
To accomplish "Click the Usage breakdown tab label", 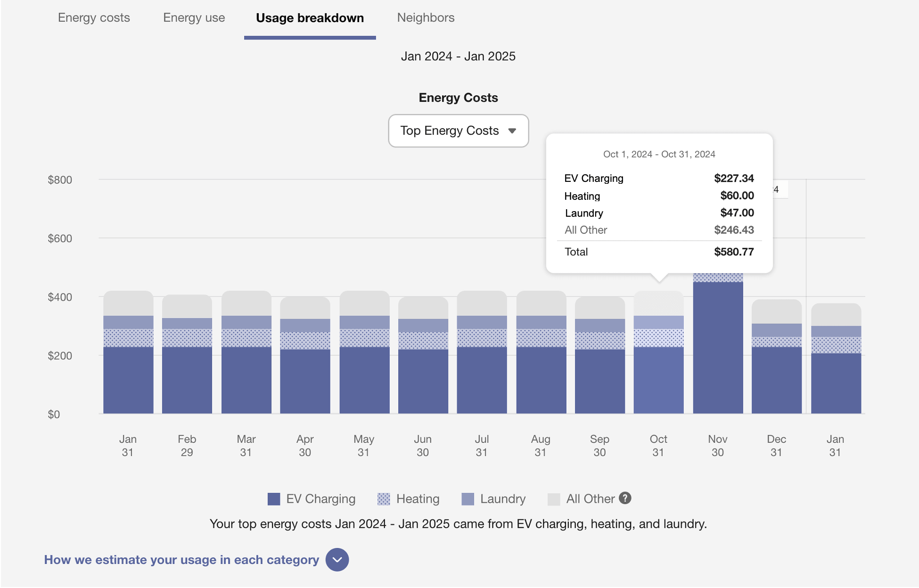I will point(310,18).
